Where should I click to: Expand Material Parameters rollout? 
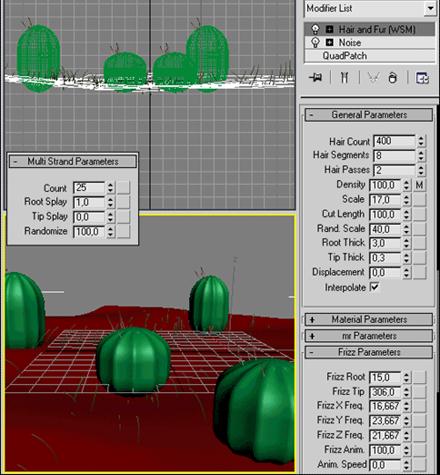(x=369, y=319)
